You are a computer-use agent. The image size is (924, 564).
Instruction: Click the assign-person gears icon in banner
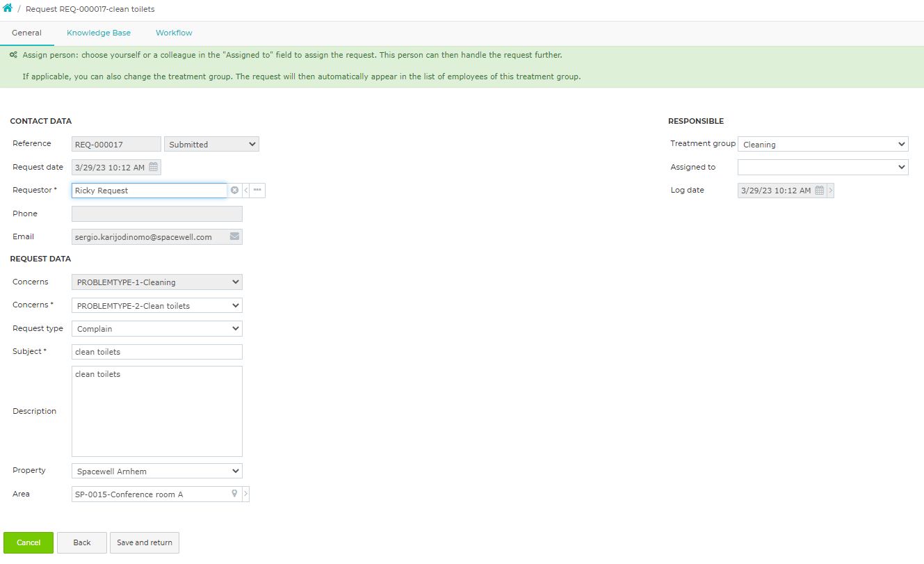pos(13,54)
